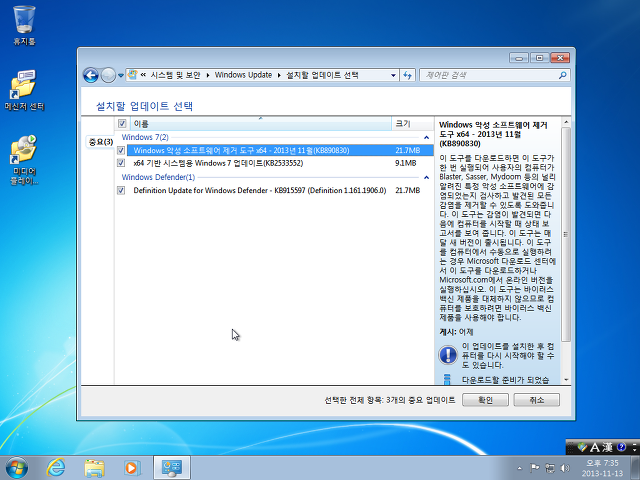Select the 중요(3) tab
640x480 pixels.
pos(100,142)
